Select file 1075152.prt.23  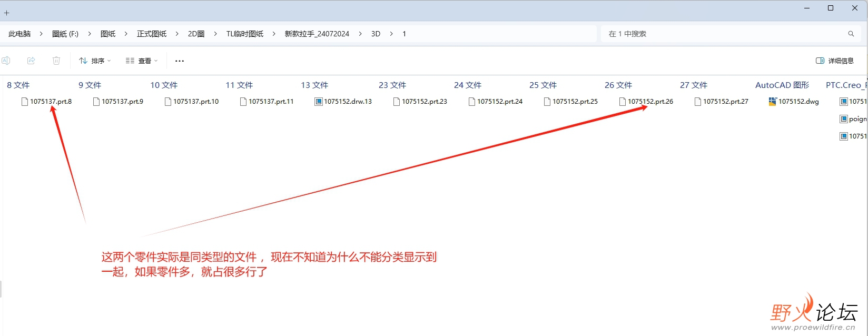(420, 102)
